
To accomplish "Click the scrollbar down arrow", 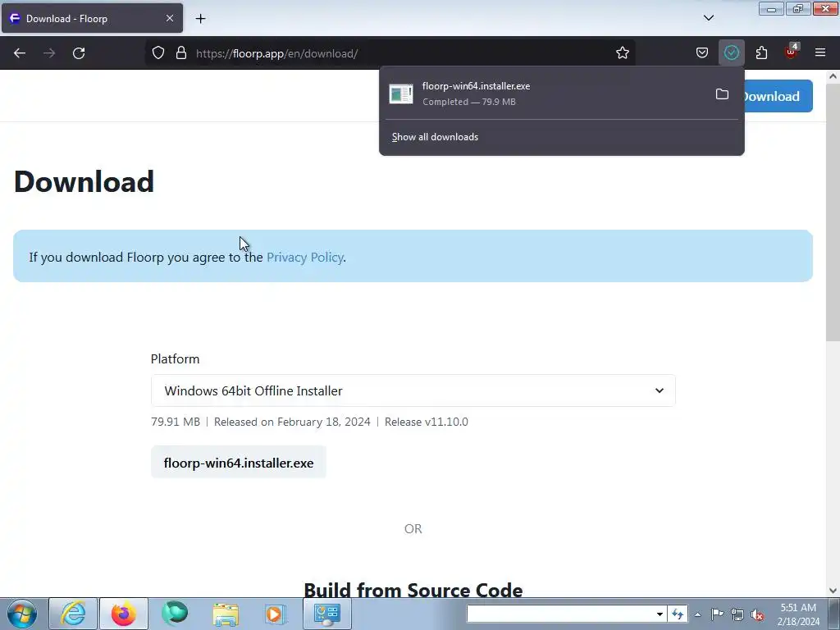I will click(x=833, y=591).
